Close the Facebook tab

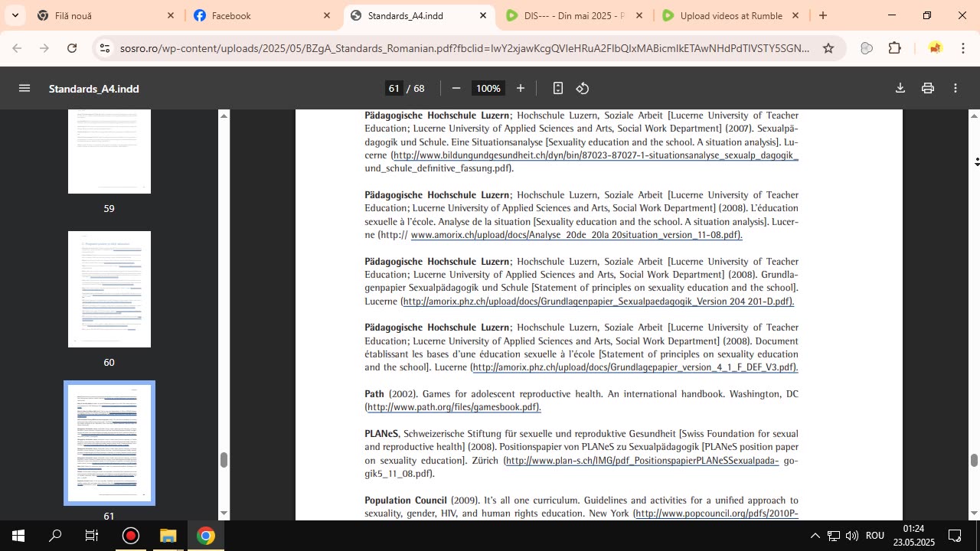[x=327, y=15]
